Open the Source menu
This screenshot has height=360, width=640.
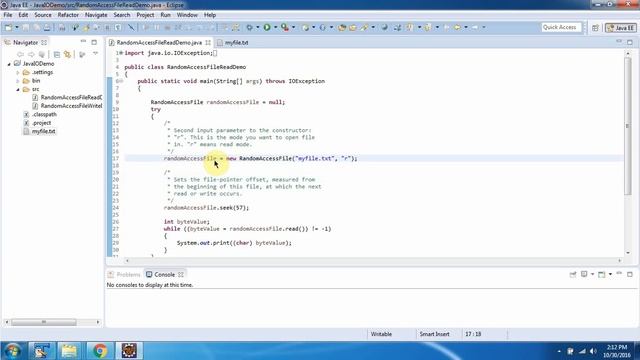tap(43, 15)
